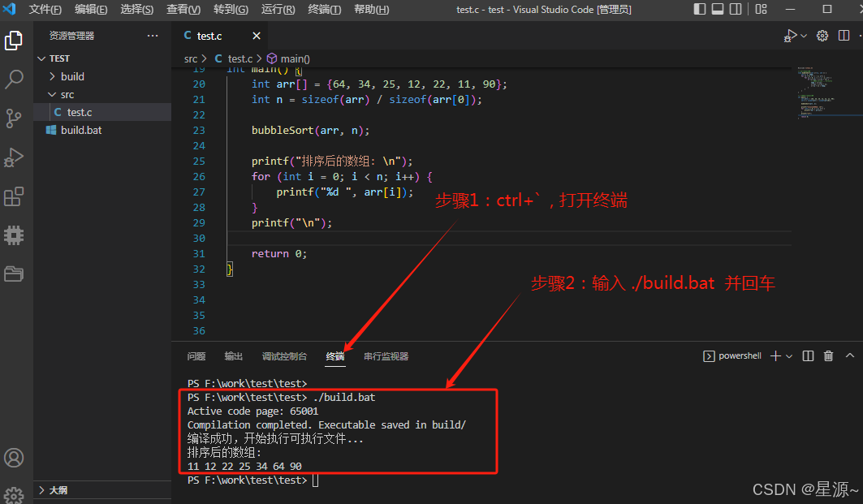Screen dimensions: 863x504
Task: Toggle primary side bar layout button
Action: coord(700,9)
